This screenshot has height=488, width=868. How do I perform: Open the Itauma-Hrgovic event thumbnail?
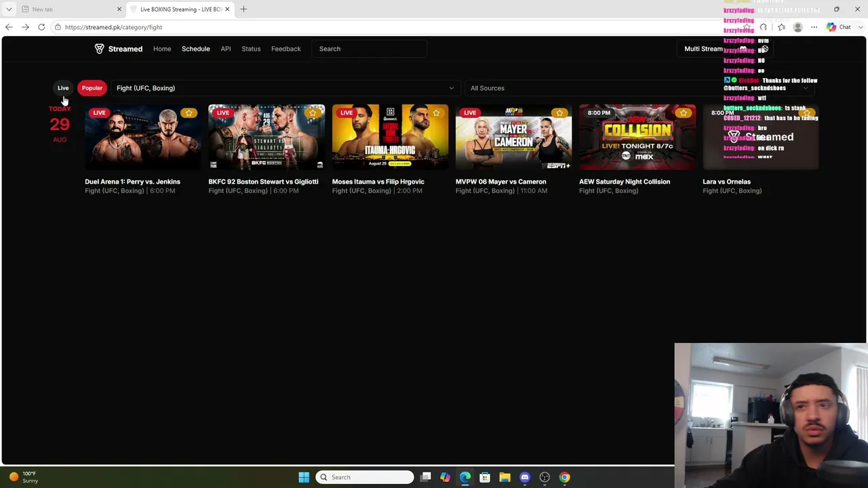point(390,137)
